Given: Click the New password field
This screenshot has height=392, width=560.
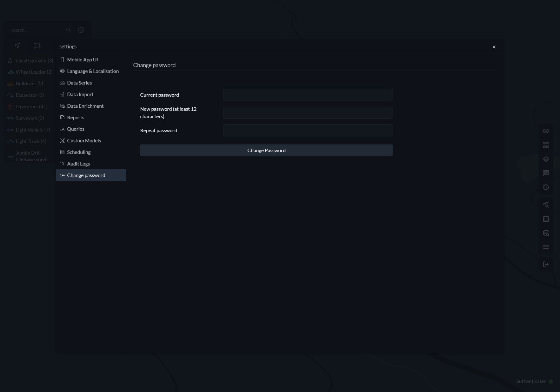Looking at the screenshot, I should (x=308, y=113).
